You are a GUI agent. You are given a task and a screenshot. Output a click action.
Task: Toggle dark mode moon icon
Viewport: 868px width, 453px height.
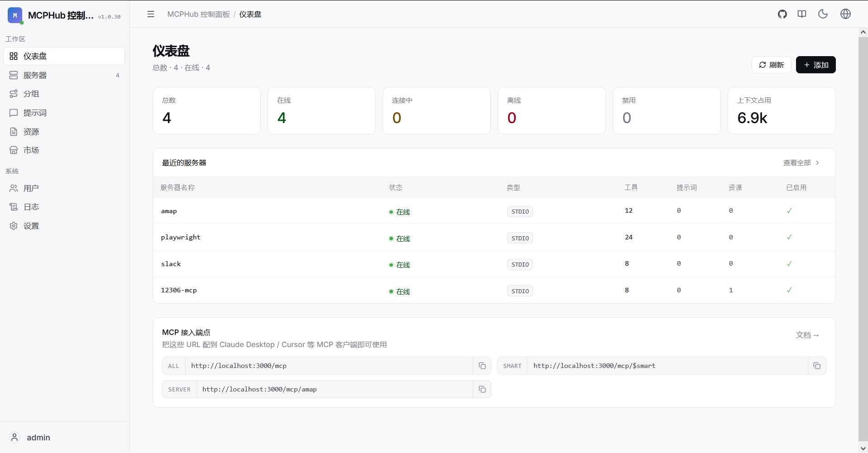[823, 14]
